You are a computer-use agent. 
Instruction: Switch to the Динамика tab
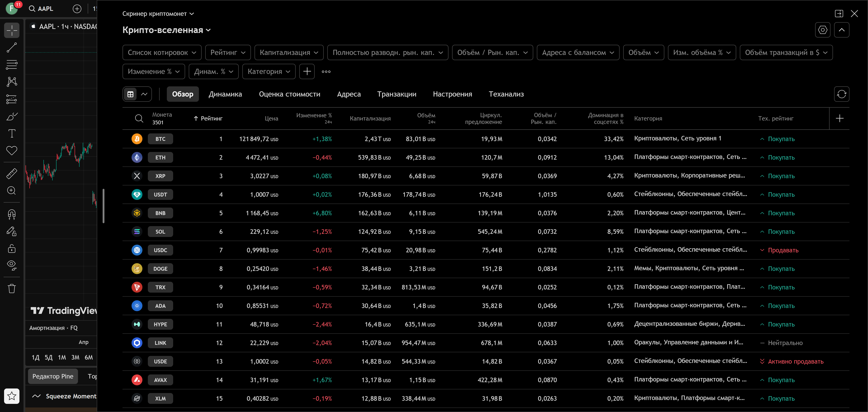pos(225,94)
